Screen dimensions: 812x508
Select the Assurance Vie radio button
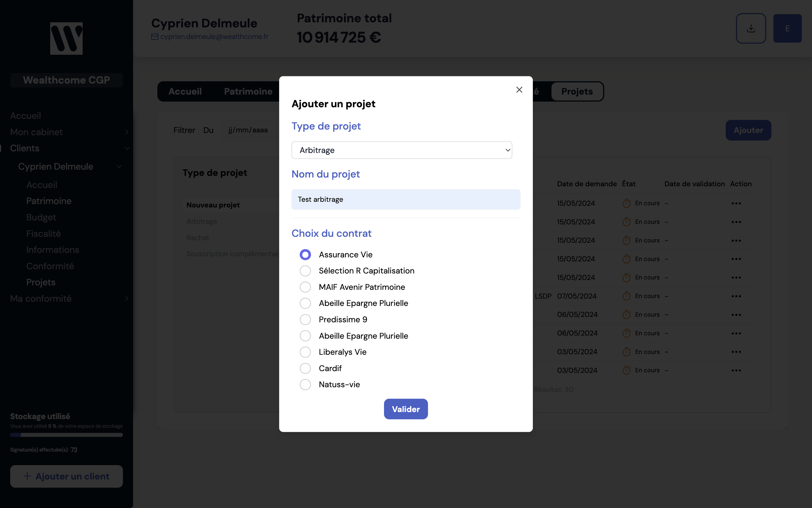pos(305,255)
